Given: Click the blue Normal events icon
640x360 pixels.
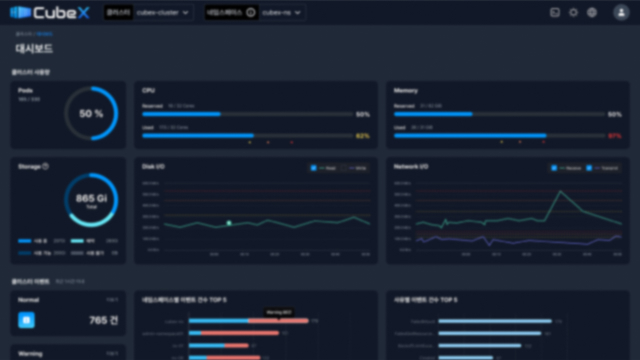Looking at the screenshot, I should tap(27, 320).
